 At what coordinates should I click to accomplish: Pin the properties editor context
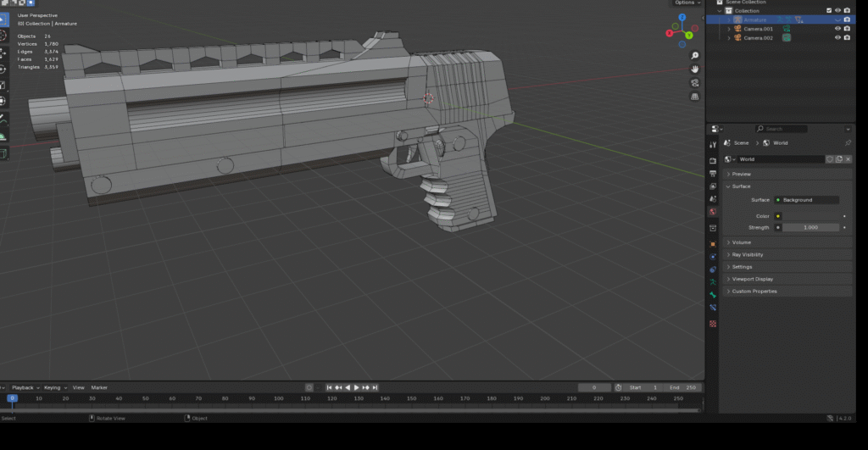pyautogui.click(x=848, y=143)
